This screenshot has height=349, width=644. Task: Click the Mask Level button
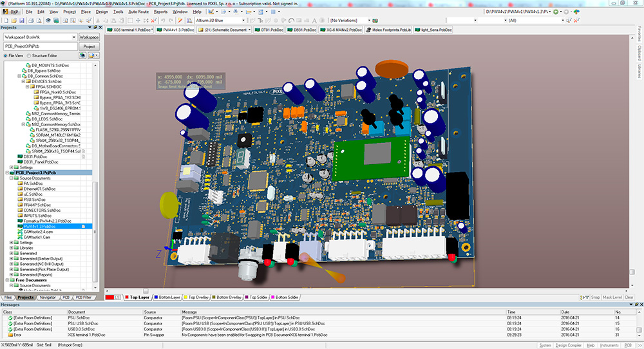click(x=612, y=297)
